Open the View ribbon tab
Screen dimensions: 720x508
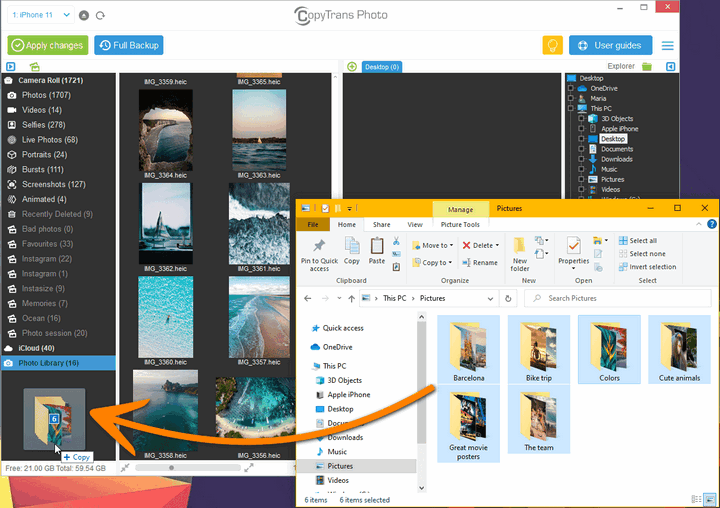415,225
